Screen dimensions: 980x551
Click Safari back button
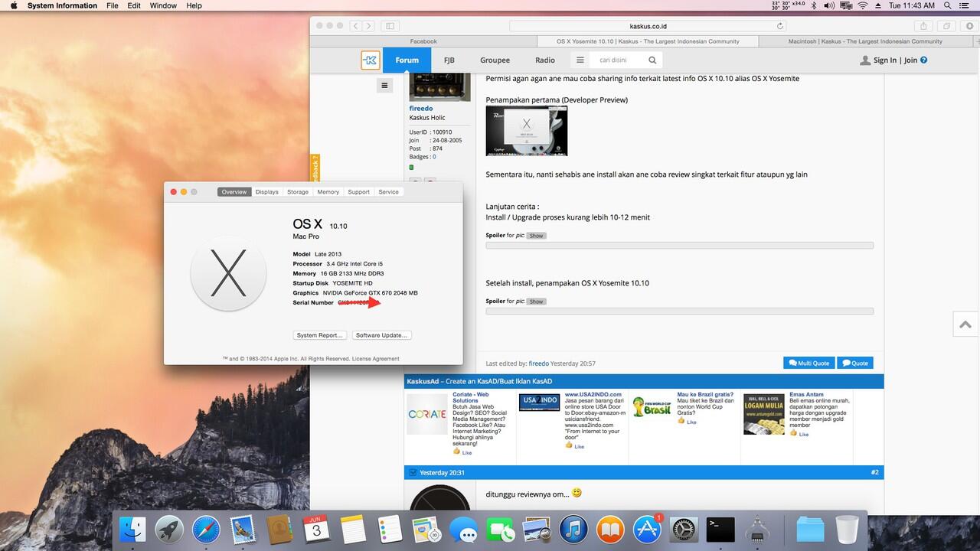point(356,26)
